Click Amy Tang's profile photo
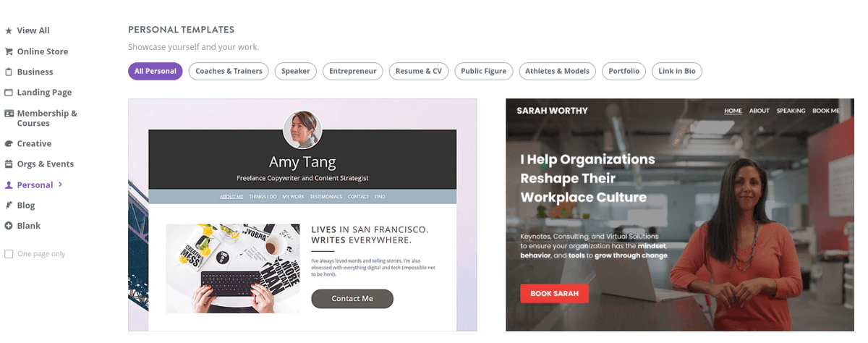 pos(302,130)
